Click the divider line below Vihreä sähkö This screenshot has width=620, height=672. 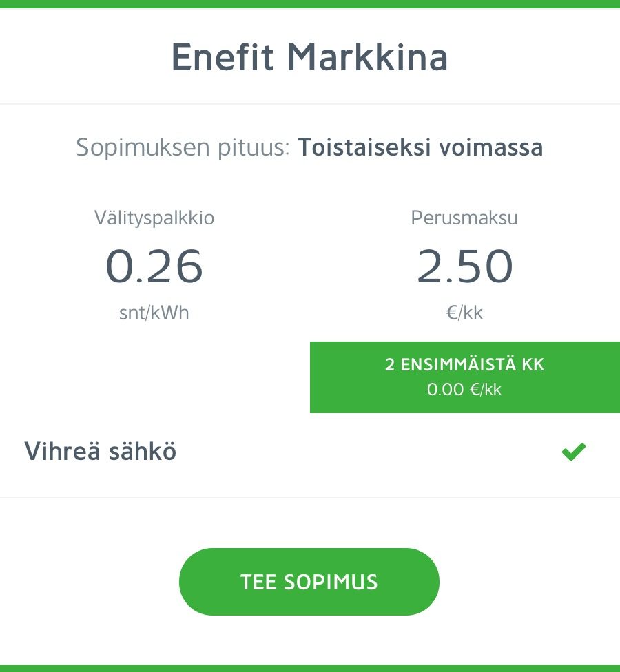point(310,497)
